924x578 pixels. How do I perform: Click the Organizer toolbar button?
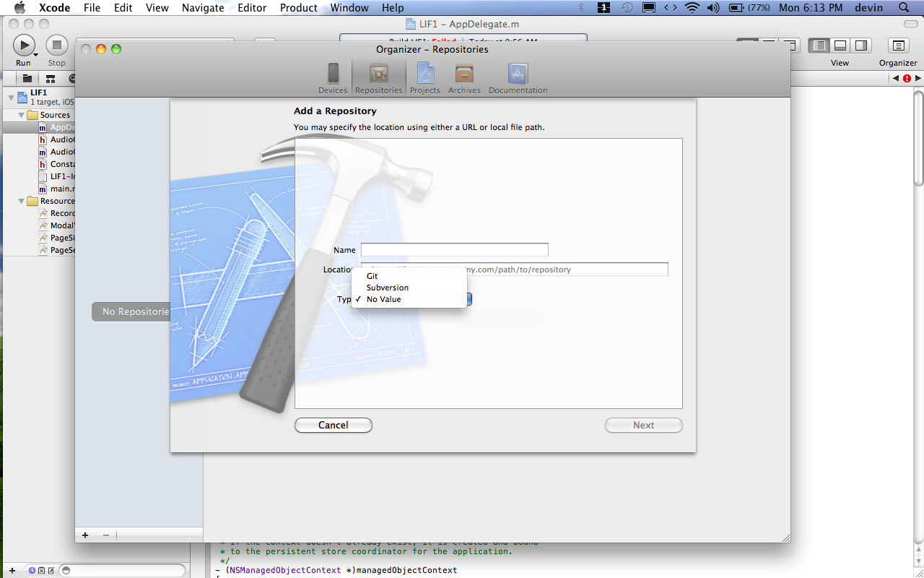pos(898,46)
